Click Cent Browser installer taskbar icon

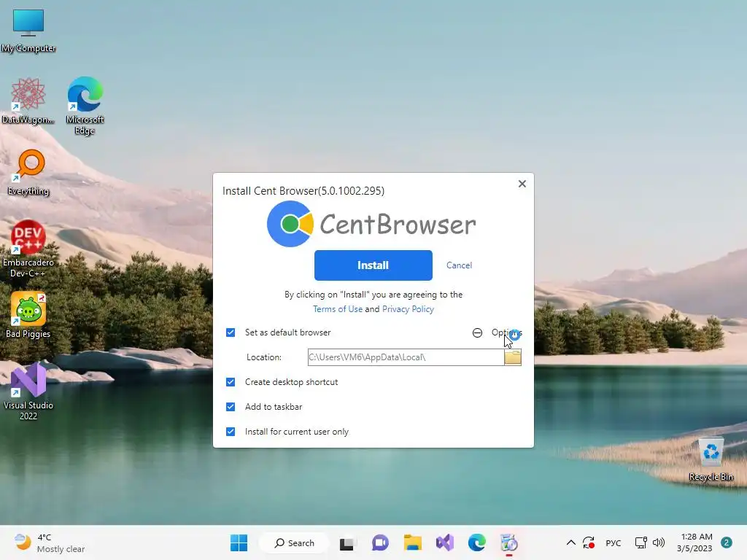click(508, 542)
